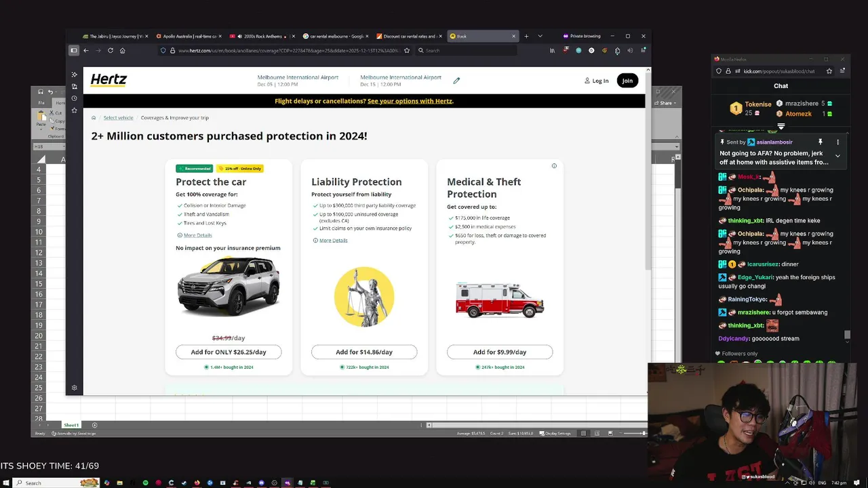Expand the list all tabs dropdown
Image resolution: width=868 pixels, height=488 pixels.
coord(540,36)
